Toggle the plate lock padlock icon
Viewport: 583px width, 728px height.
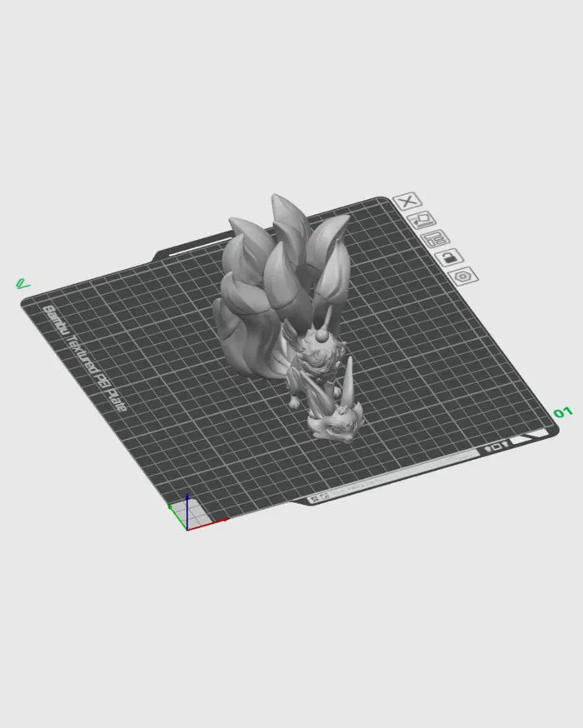(448, 257)
